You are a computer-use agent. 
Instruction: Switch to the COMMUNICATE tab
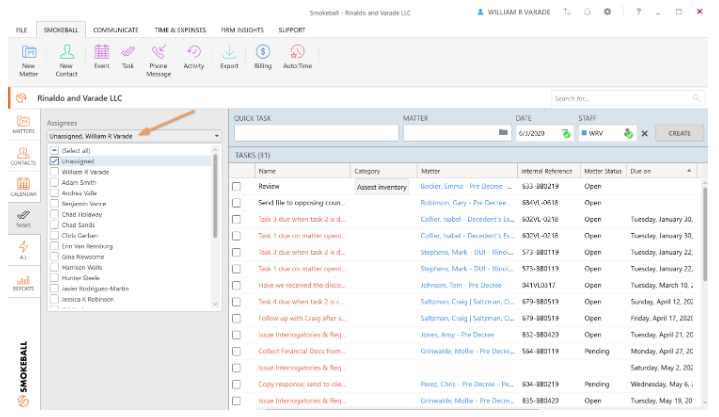[116, 30]
